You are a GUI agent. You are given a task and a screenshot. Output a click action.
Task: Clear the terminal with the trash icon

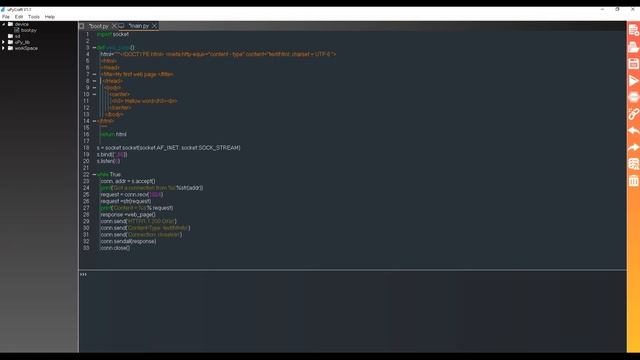coord(633,181)
